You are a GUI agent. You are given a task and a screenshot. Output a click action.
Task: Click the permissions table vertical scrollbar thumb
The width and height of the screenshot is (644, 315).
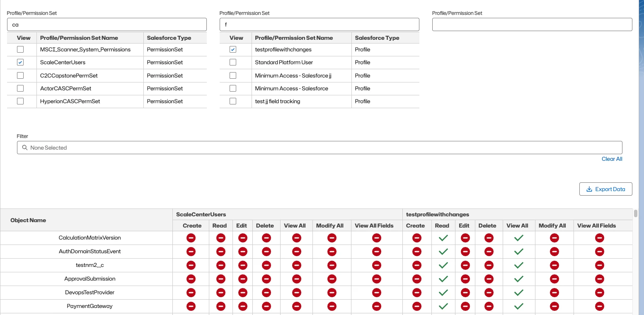(636, 213)
